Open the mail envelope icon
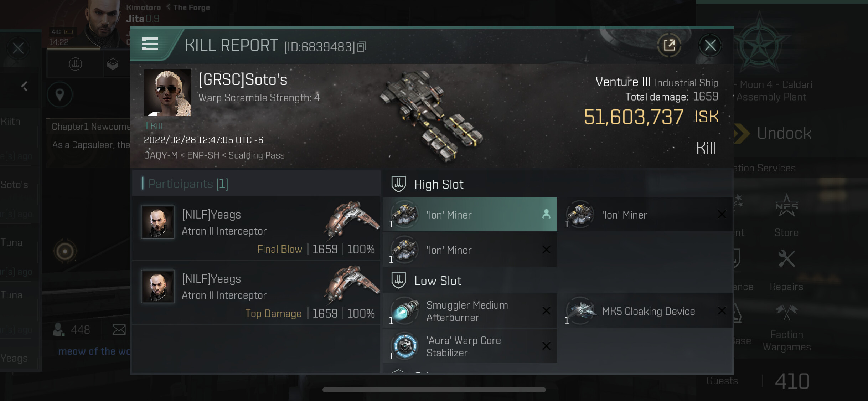 (119, 330)
